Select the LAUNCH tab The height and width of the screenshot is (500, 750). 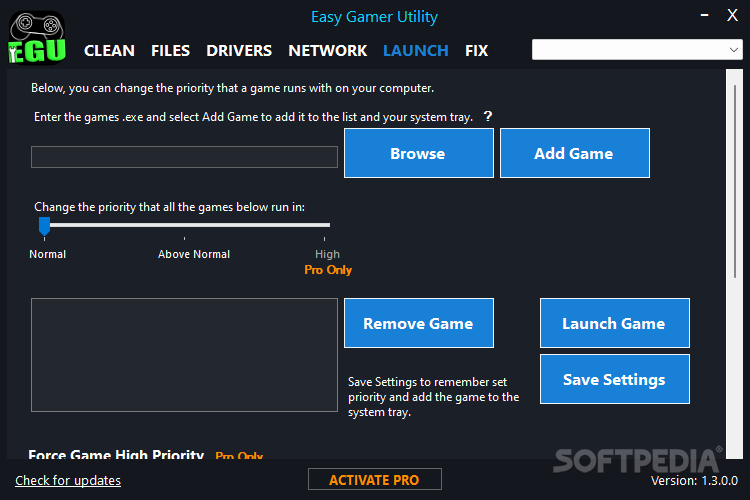coord(416,50)
